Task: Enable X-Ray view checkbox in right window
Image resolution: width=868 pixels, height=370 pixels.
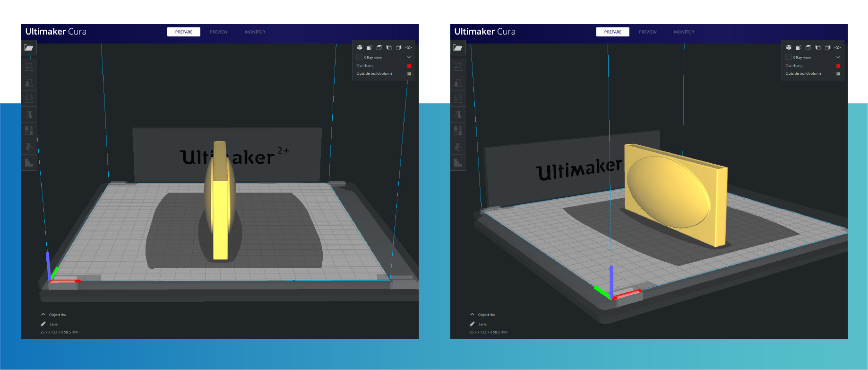Action: [x=788, y=57]
